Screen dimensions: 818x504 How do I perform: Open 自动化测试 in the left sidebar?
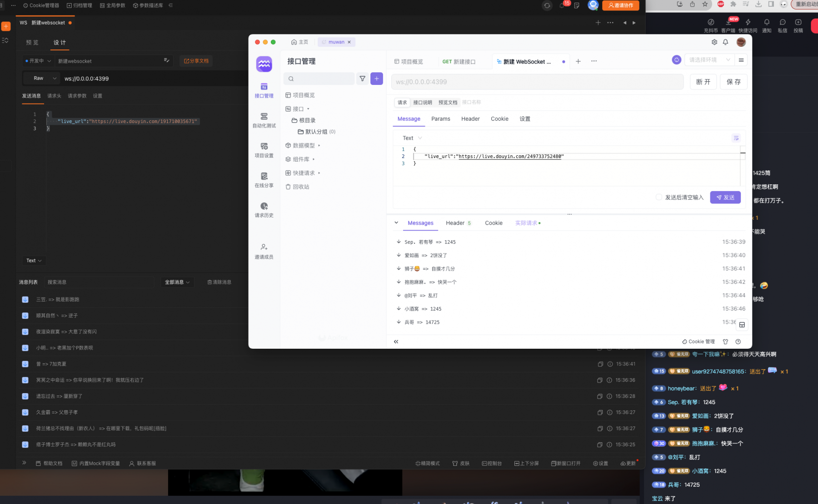pyautogui.click(x=264, y=120)
